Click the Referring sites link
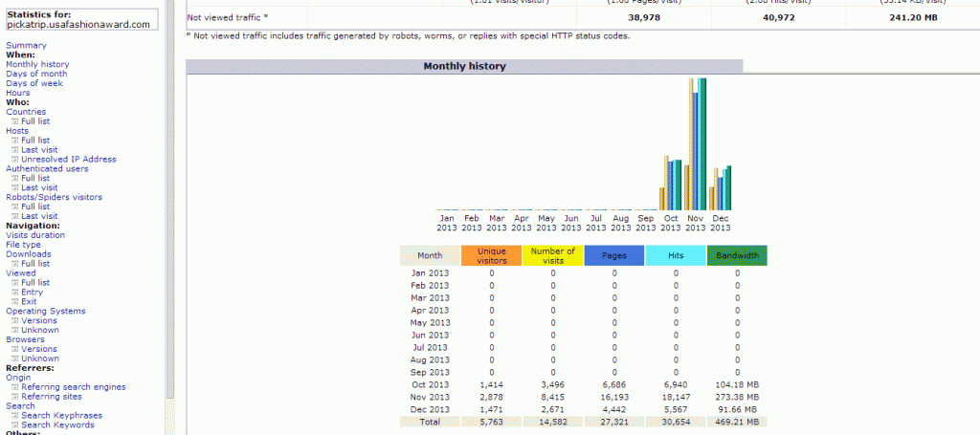Viewport: 980px width, 435px height. coord(52,397)
